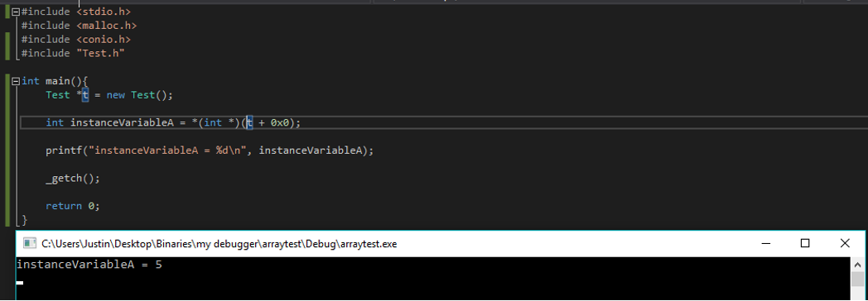The width and height of the screenshot is (868, 301).
Task: Click on the '_getch();' line
Action: tap(73, 179)
